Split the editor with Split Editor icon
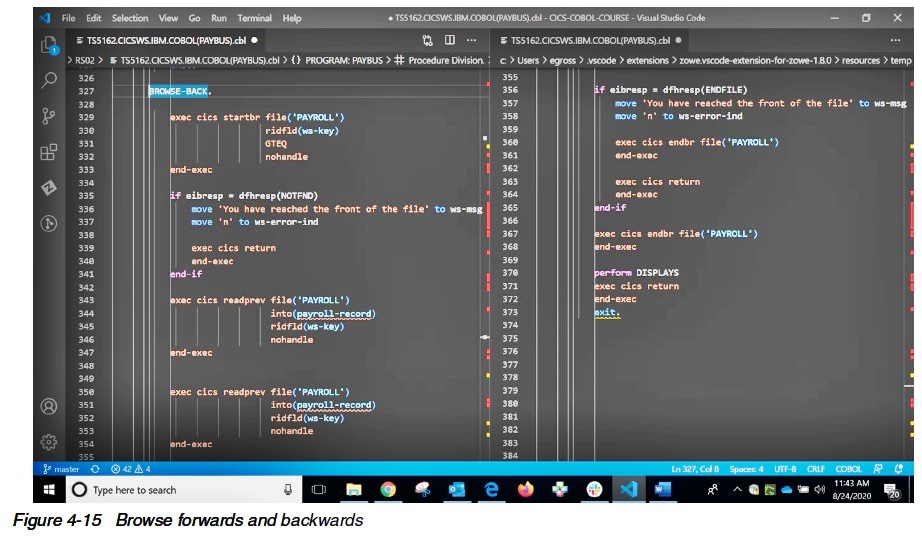The image size is (922, 536). [x=449, y=40]
